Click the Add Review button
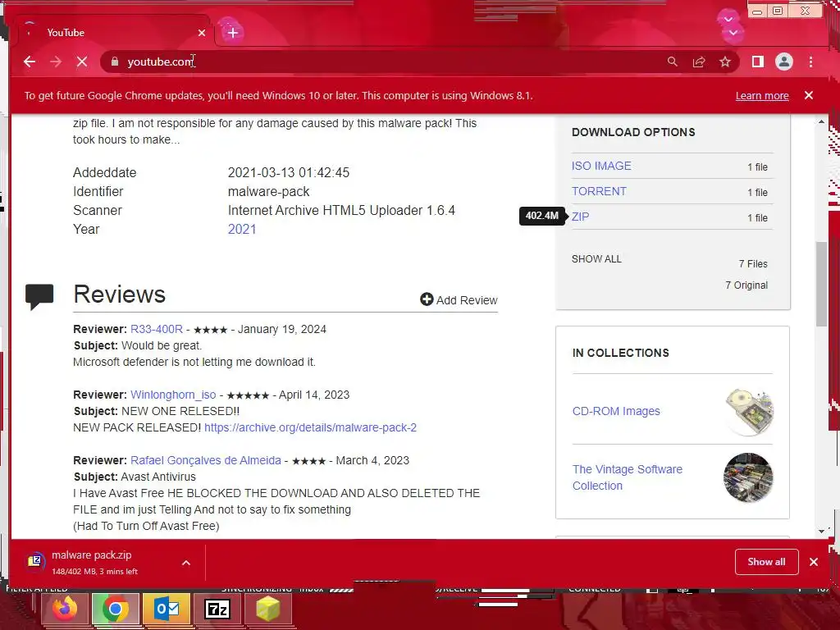The height and width of the screenshot is (630, 840). (459, 300)
